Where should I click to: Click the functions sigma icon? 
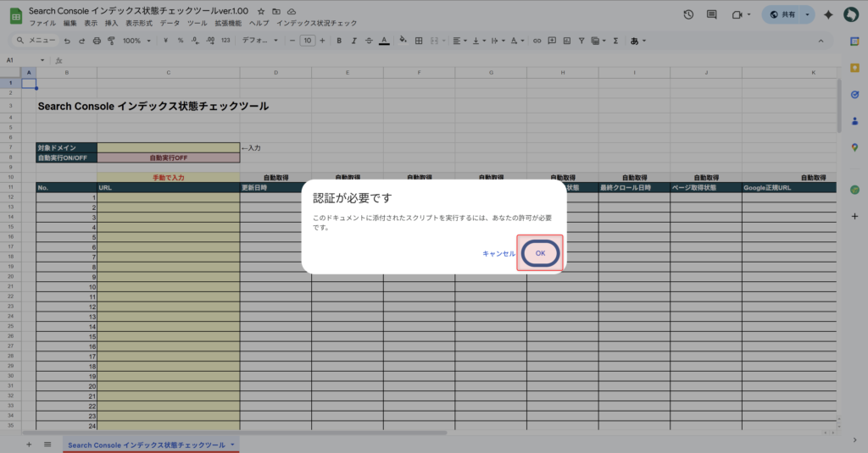tap(615, 40)
